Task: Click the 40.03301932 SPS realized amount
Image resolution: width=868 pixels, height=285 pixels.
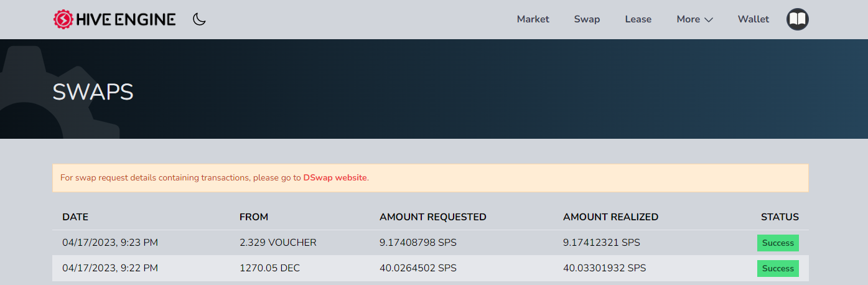Action: [x=605, y=268]
